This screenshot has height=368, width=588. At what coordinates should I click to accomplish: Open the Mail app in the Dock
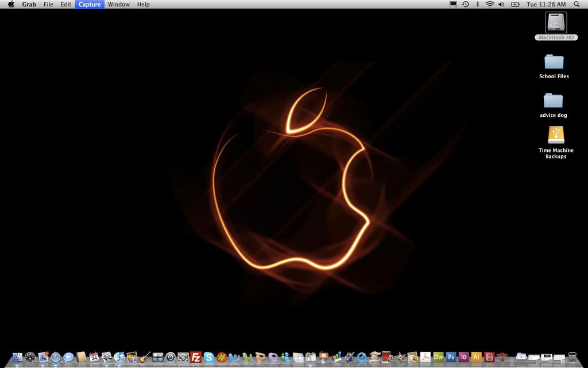(x=43, y=357)
